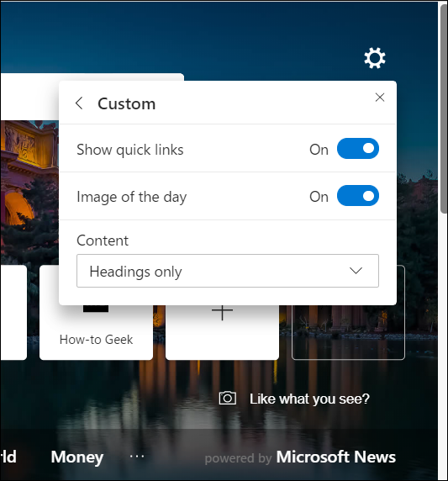This screenshot has height=481, width=448.
Task: Add a quick link with the plus tile
Action: 222,312
